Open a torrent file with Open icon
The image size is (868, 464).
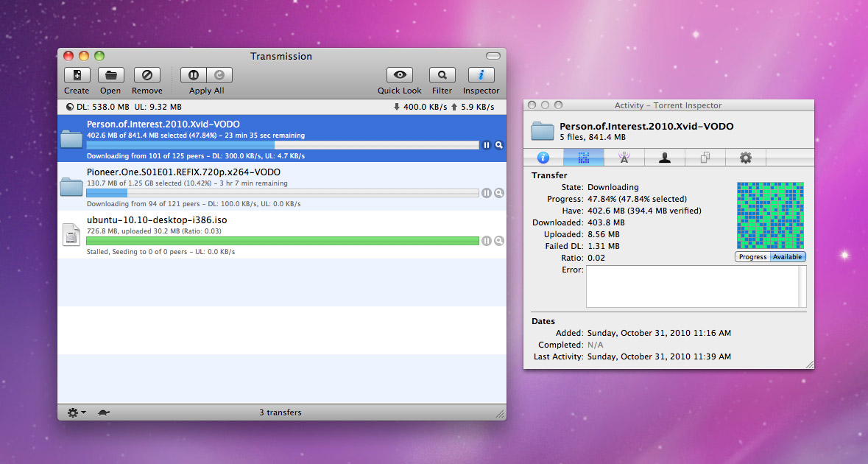(x=110, y=75)
